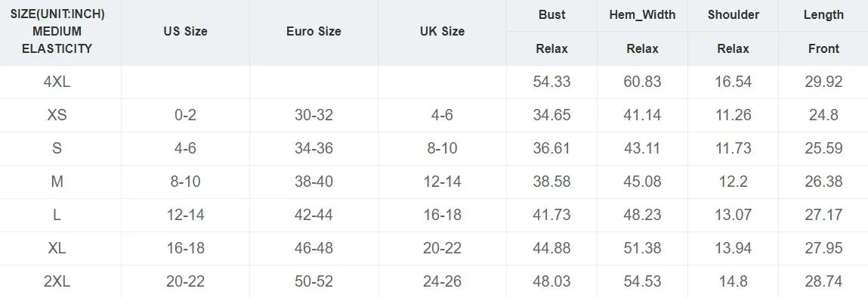The height and width of the screenshot is (298, 868).
Task: Select the XS size row label
Action: coord(57,115)
